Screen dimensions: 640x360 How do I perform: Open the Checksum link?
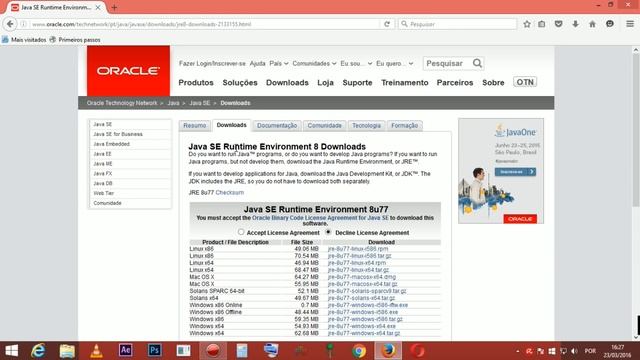coord(230,192)
